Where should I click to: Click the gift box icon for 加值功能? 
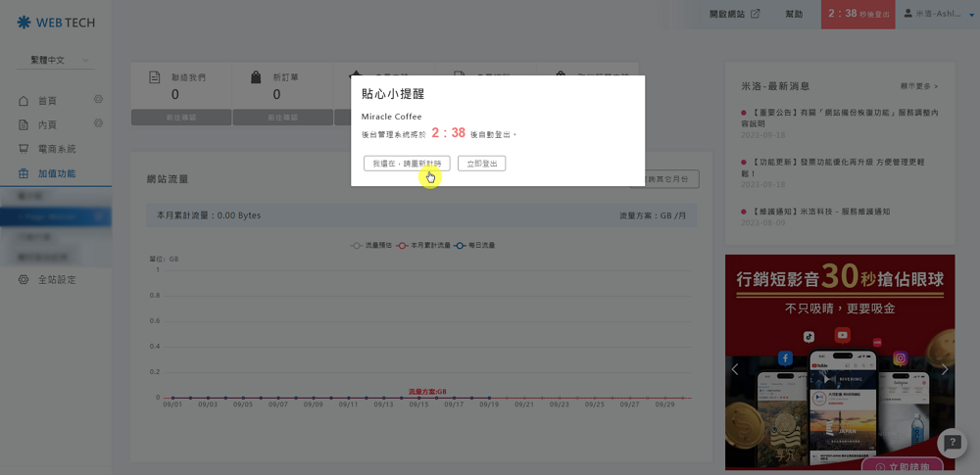click(24, 173)
